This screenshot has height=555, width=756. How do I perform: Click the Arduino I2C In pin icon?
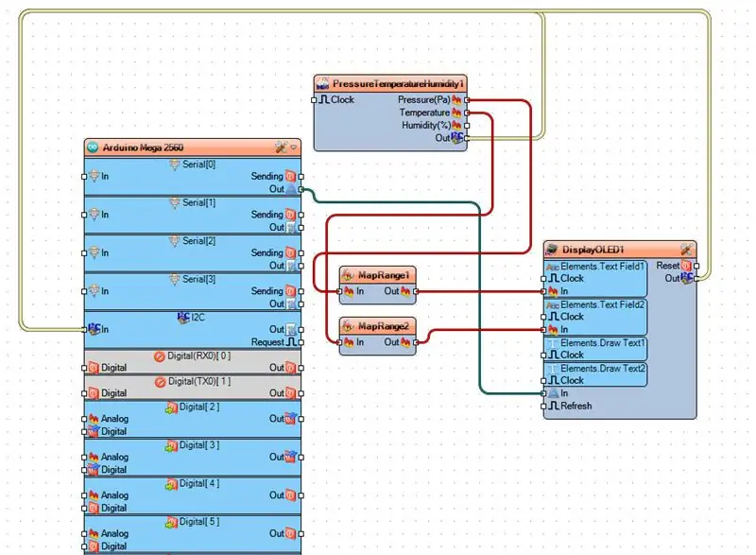(x=94, y=329)
